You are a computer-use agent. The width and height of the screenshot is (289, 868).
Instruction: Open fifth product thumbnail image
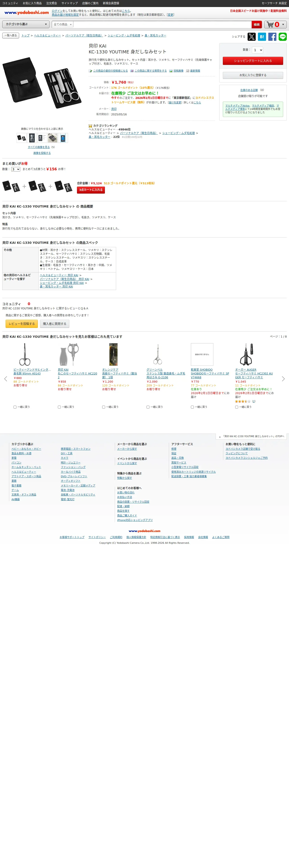[x=63, y=138]
